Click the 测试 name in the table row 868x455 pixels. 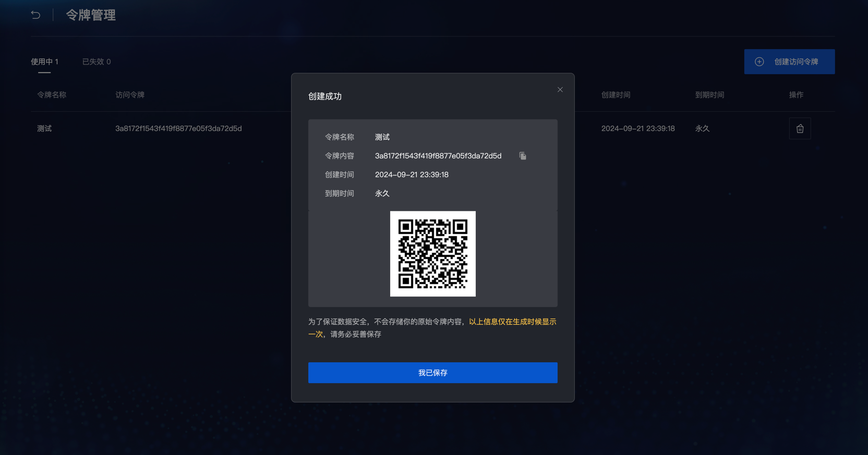pos(44,128)
